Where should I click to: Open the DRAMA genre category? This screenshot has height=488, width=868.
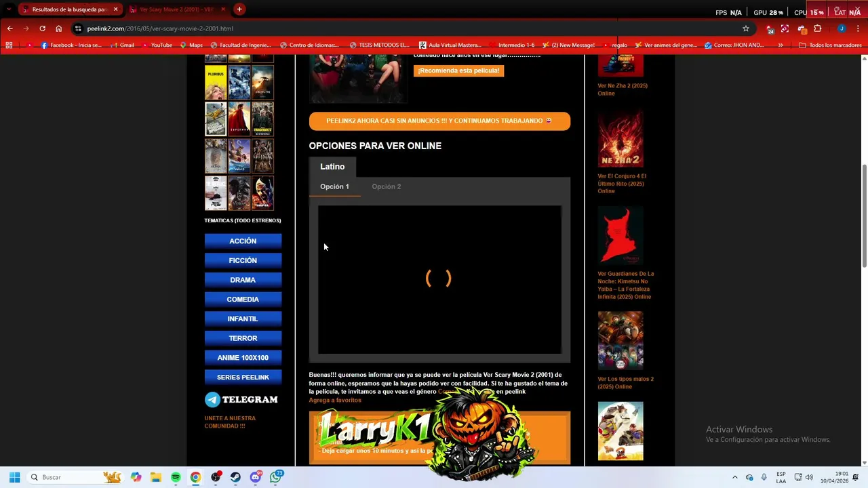[243, 280]
